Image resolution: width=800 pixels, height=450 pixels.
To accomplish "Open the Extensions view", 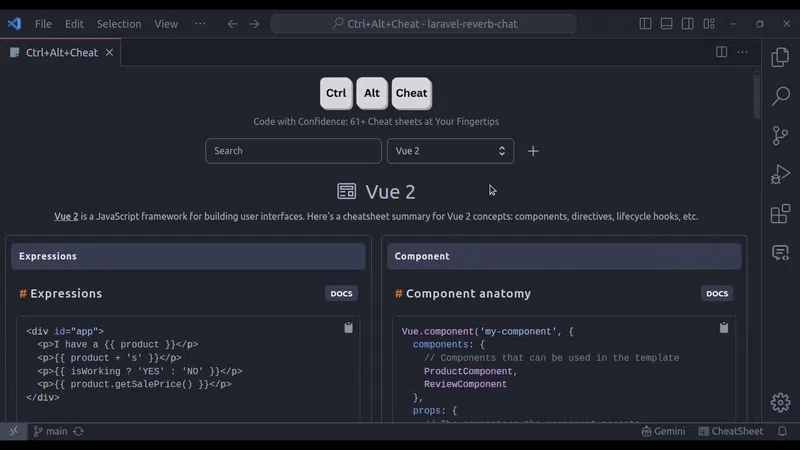I will tap(780, 214).
